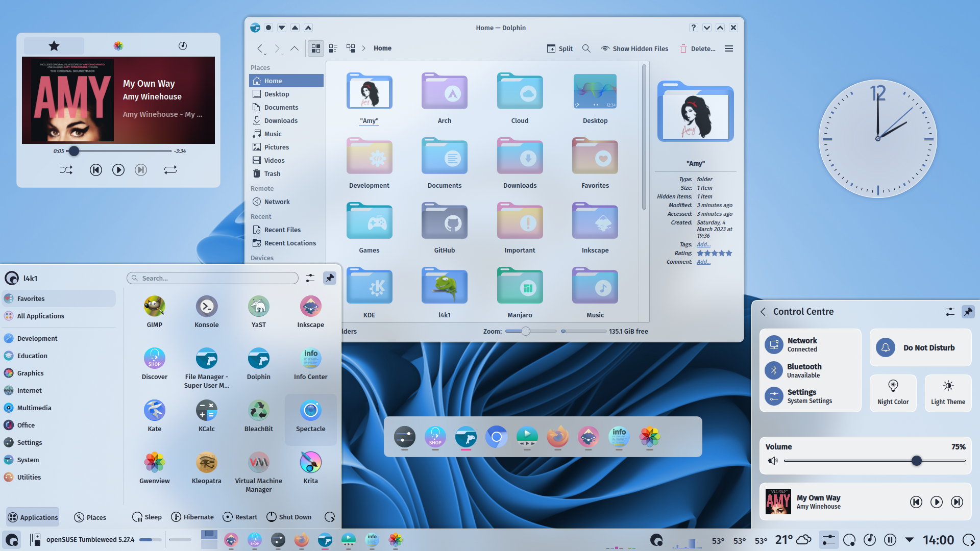Toggle Do Not Disturb in Control Centre
This screenshot has width=980, height=551.
[x=920, y=347]
